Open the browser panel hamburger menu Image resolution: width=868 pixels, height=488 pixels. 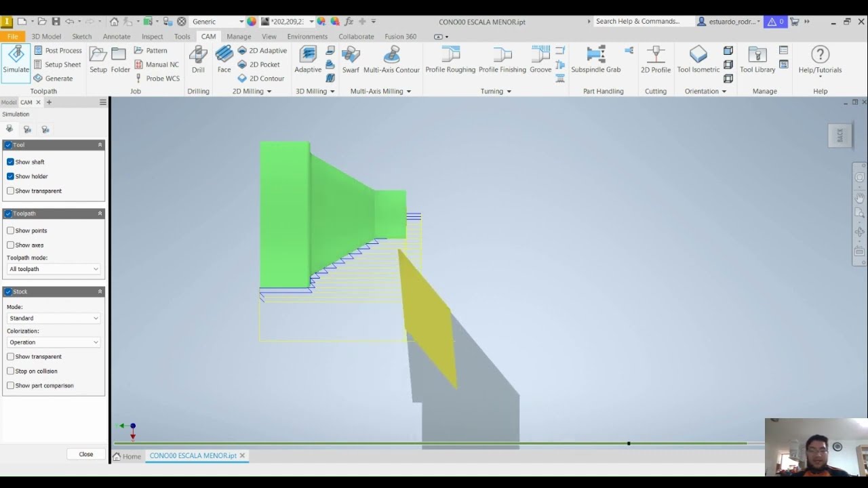coord(103,102)
